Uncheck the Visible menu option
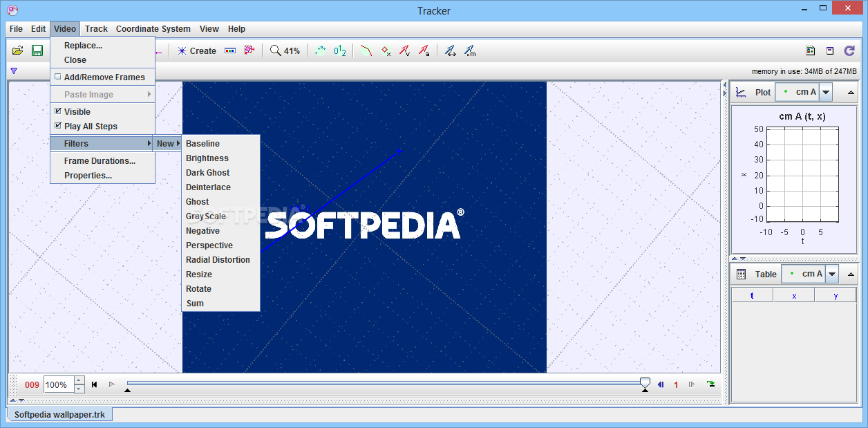 point(58,111)
